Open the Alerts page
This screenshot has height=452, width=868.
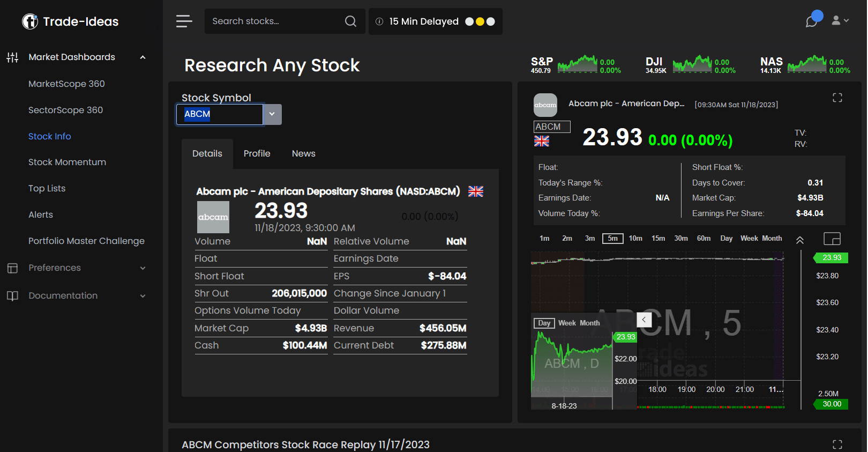(41, 214)
